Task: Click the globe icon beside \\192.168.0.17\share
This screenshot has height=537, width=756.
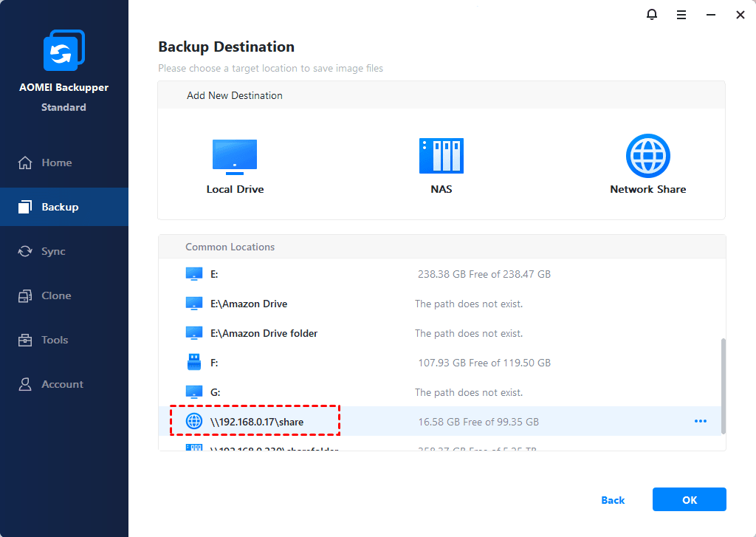Action: pos(193,422)
